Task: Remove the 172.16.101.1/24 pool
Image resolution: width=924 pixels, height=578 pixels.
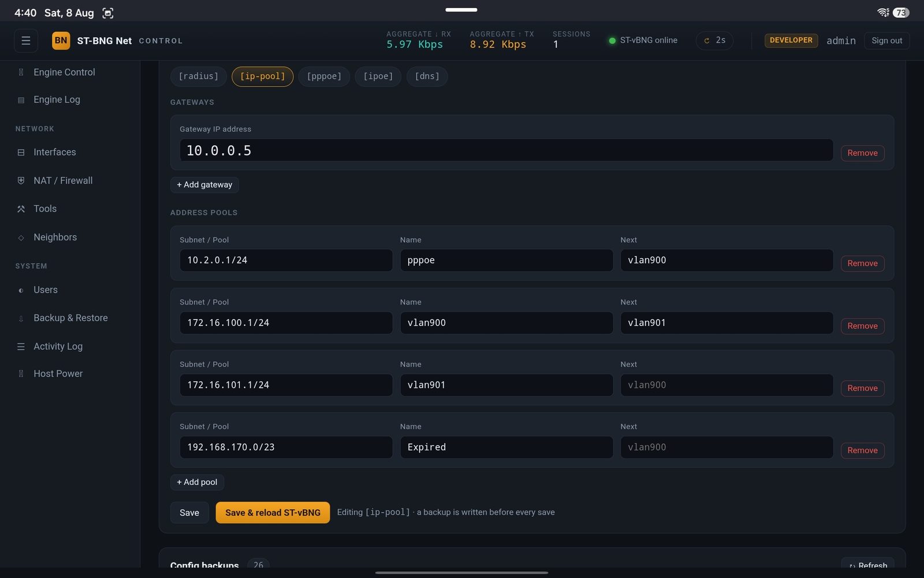Action: (x=862, y=388)
